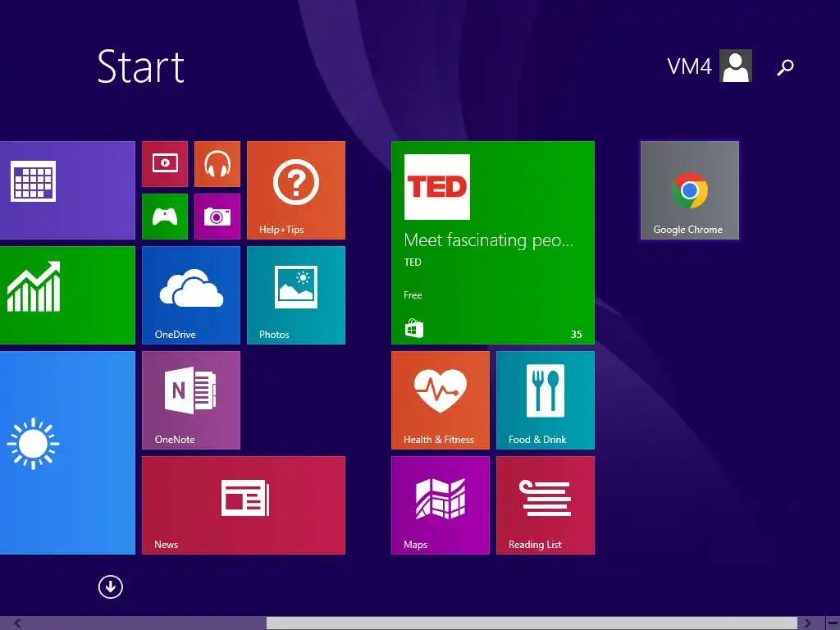The image size is (840, 630).
Task: Open the OneDrive tile
Action: tap(191, 295)
